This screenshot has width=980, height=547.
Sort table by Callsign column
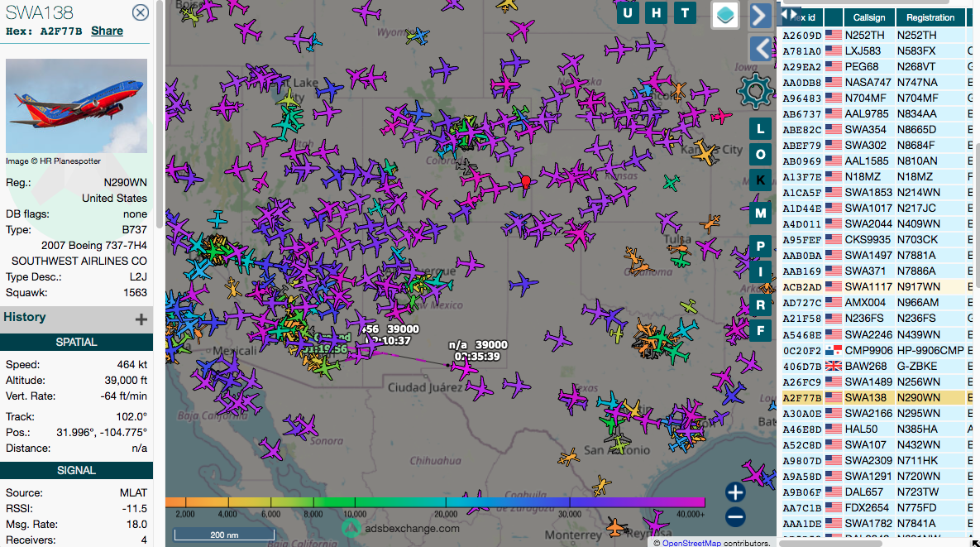click(869, 17)
